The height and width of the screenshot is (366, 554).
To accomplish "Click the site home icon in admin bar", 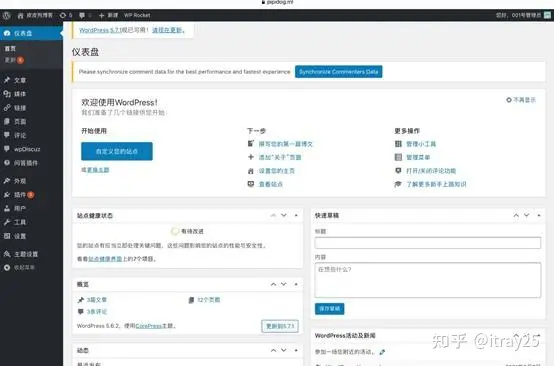I will pyautogui.click(x=20, y=16).
